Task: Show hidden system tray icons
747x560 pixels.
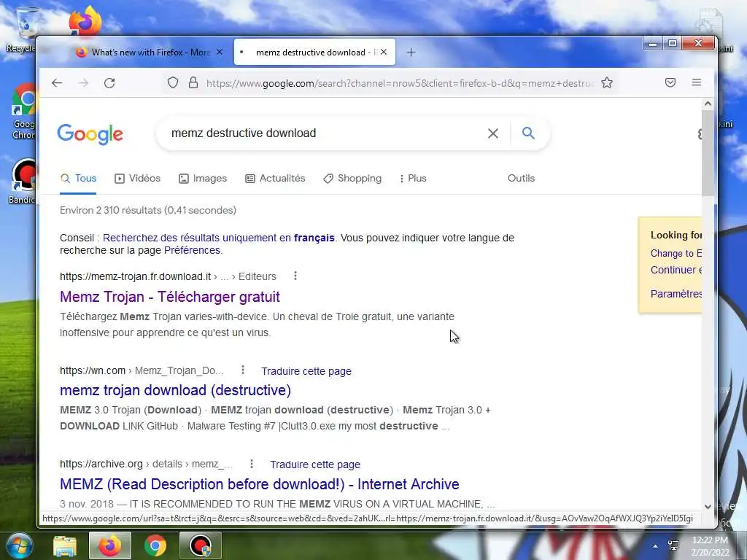Action: point(656,546)
